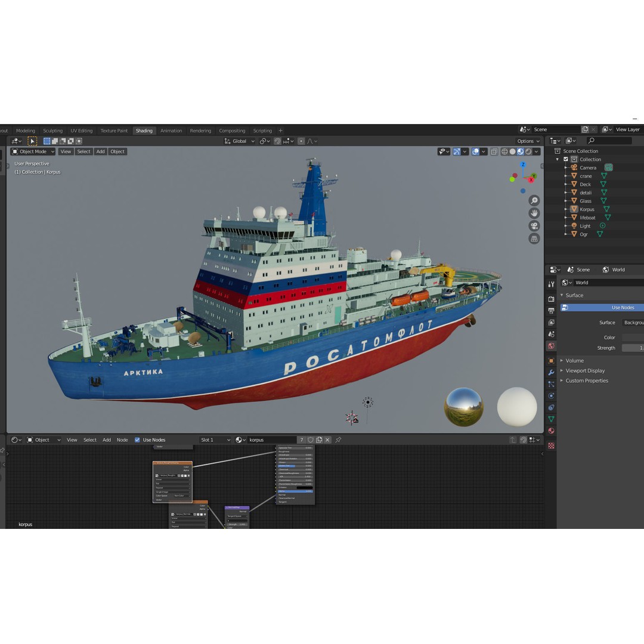Image resolution: width=644 pixels, height=644 pixels.
Task: Open the Object Mode dropdown
Action: [x=33, y=151]
